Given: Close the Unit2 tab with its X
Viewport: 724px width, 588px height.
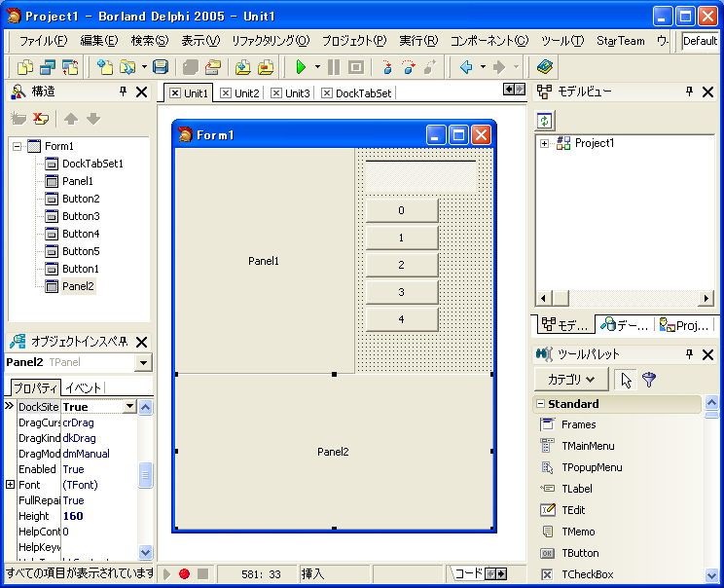Looking at the screenshot, I should tap(226, 93).
